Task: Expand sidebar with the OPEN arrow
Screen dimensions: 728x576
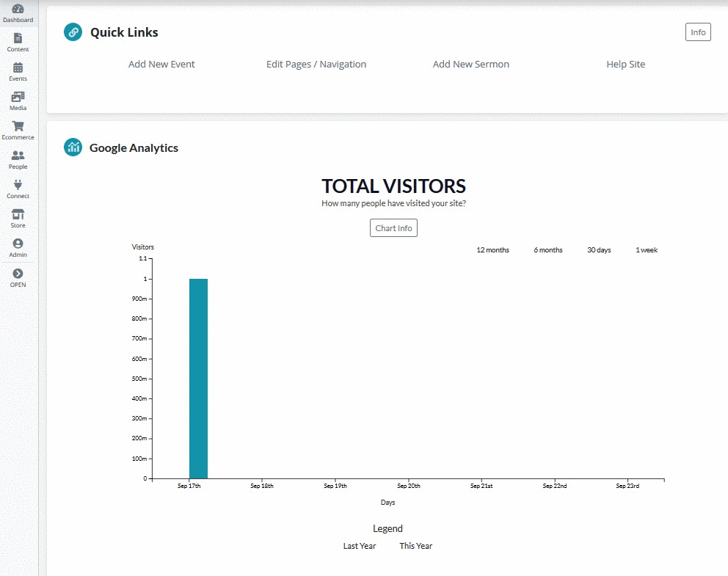Action: pos(18,274)
